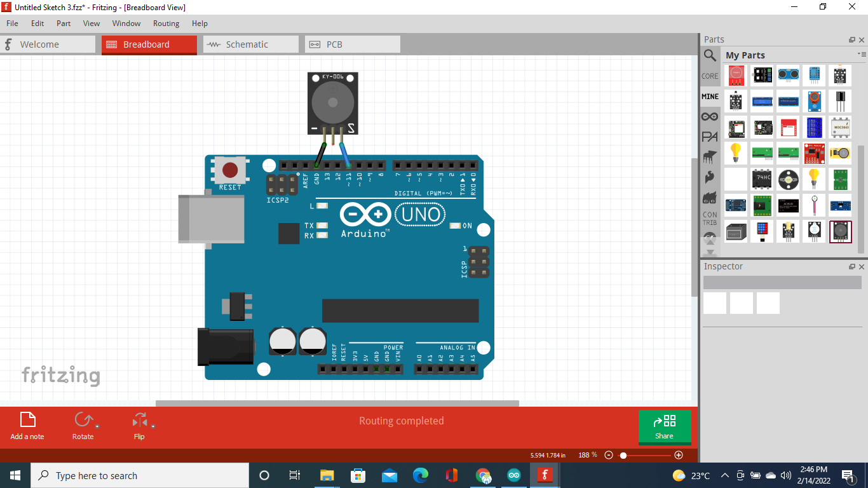The image size is (868, 488).
Task: Select the highlighted KY-006 buzzer part
Action: click(x=840, y=231)
